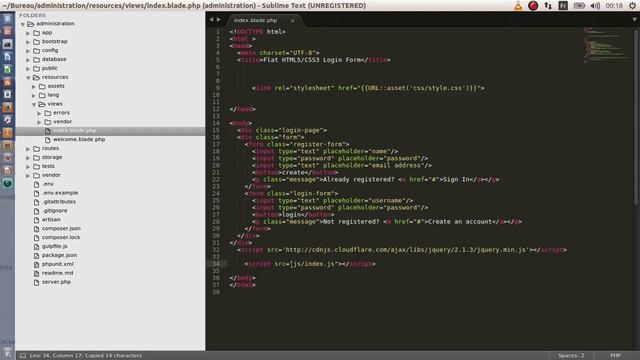
Task: Click the welcome.blade.php file icon
Action: [x=48, y=140]
